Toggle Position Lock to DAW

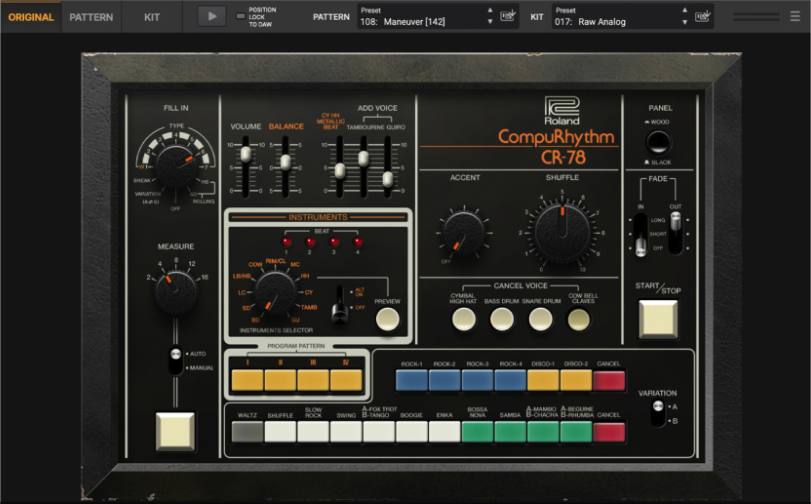(x=240, y=16)
